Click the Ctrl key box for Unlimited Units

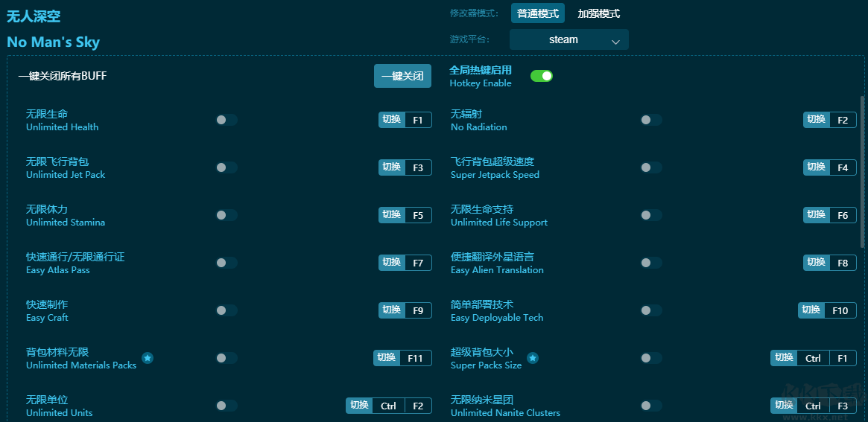tap(389, 406)
